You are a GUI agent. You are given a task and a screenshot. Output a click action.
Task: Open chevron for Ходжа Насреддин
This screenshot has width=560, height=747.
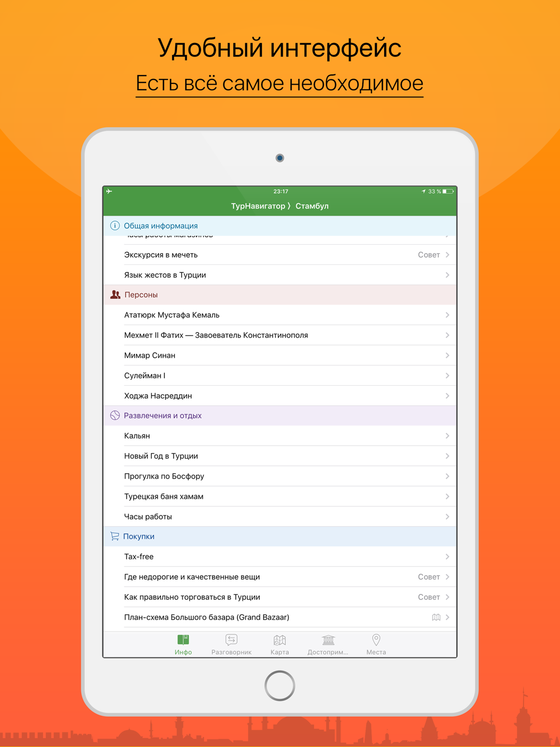(x=447, y=395)
